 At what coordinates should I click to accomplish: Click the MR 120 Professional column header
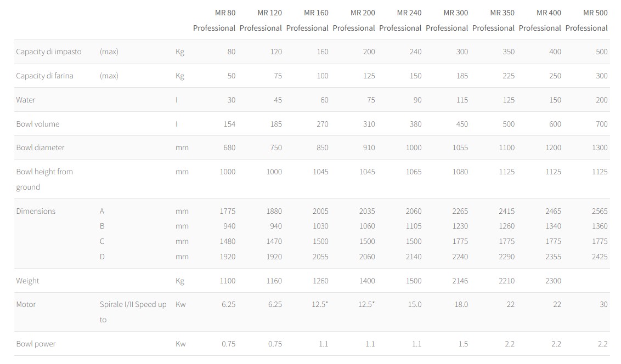pyautogui.click(x=261, y=20)
